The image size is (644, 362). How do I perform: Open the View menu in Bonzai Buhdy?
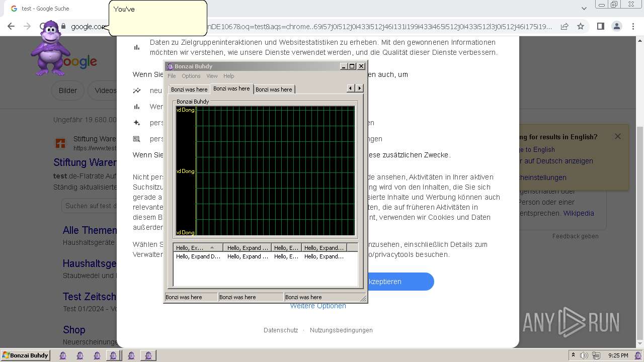tap(212, 76)
